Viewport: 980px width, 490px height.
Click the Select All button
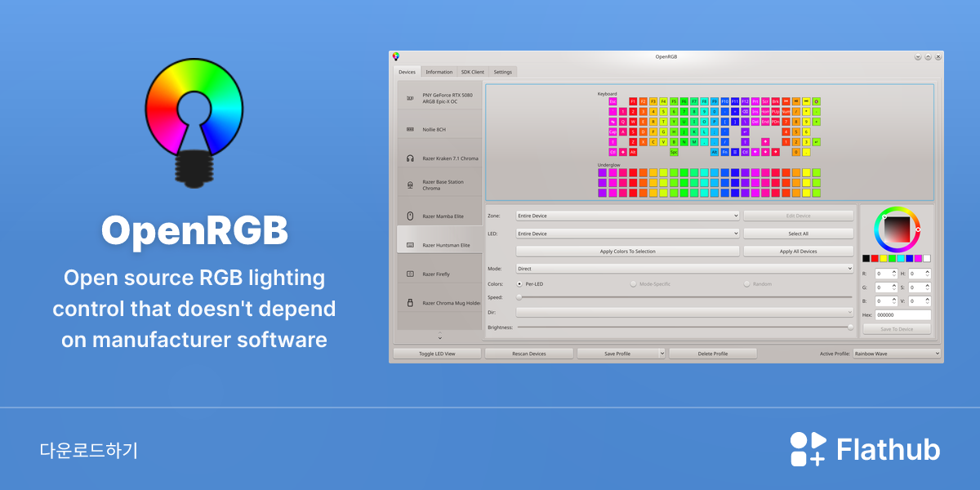pos(798,234)
